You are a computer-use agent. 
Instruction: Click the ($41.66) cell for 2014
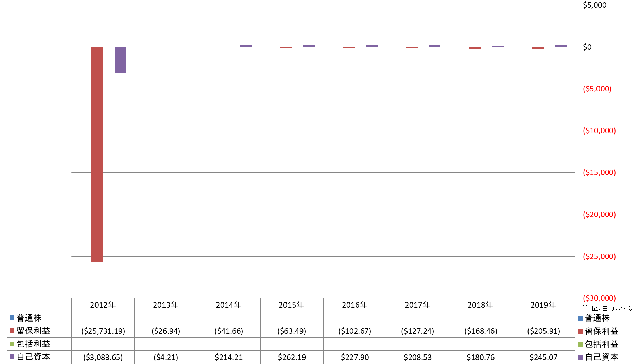click(x=229, y=331)
